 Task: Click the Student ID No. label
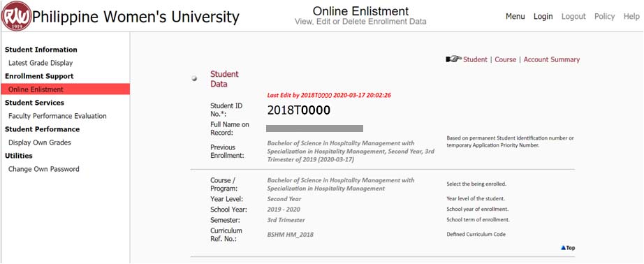click(x=226, y=110)
